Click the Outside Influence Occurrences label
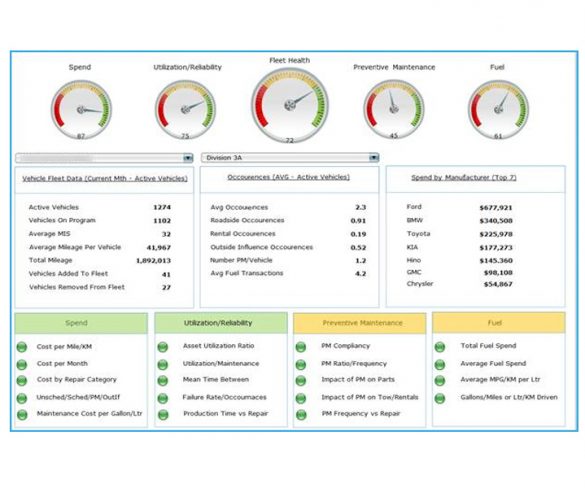This screenshot has width=585, height=488. (x=262, y=247)
